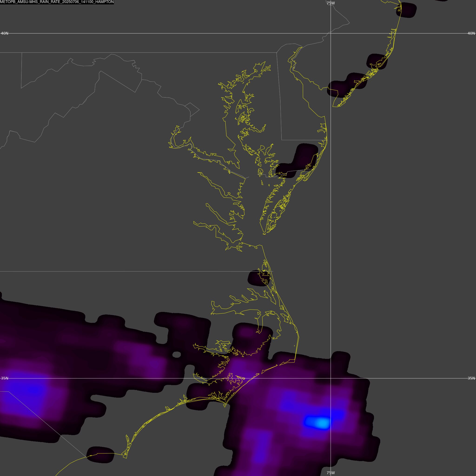The height and width of the screenshot is (476, 476).
Task: Click the right 40N latitude label
Action: 471,33
